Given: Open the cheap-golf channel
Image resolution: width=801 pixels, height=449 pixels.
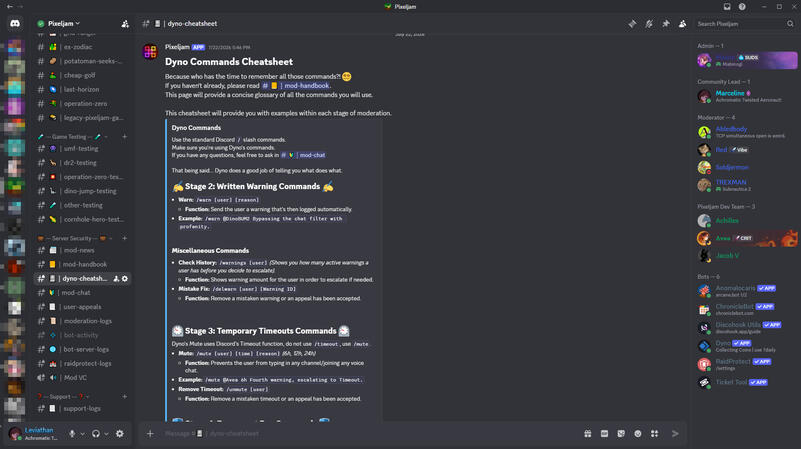Looking at the screenshot, I should click(x=82, y=75).
